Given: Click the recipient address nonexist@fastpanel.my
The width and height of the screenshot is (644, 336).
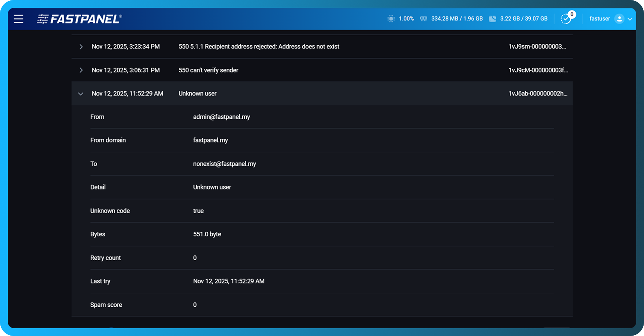Looking at the screenshot, I should (224, 164).
